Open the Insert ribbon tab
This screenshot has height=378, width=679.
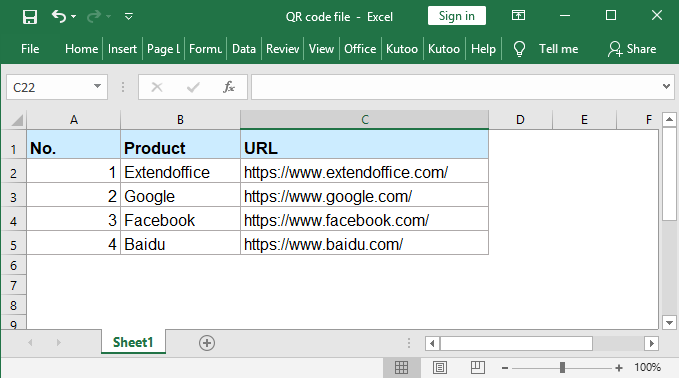pyautogui.click(x=122, y=49)
